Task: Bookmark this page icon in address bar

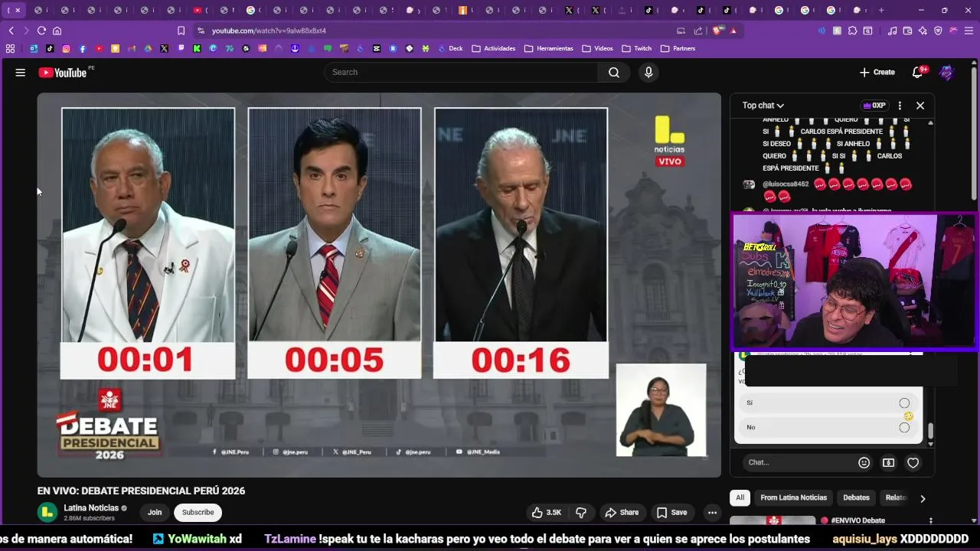Action: 181,31
